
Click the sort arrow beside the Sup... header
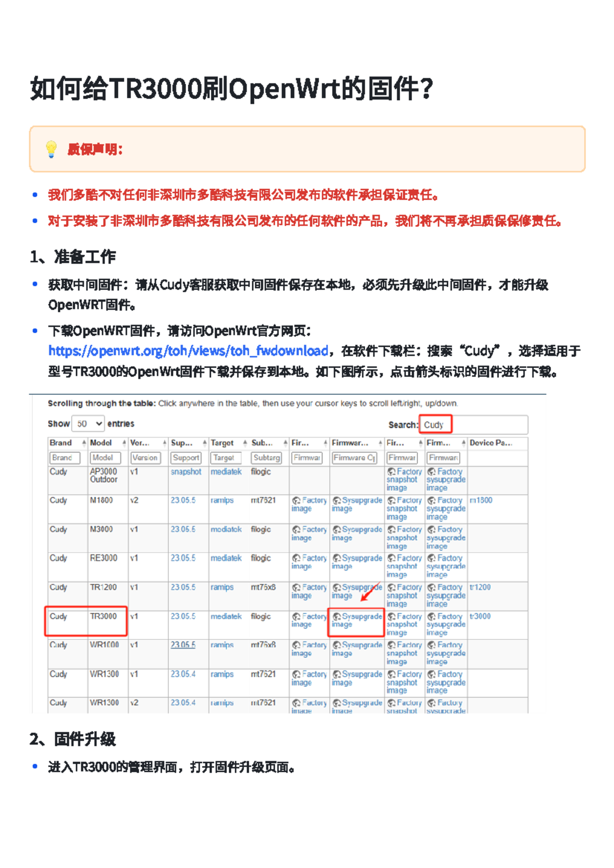[x=205, y=443]
